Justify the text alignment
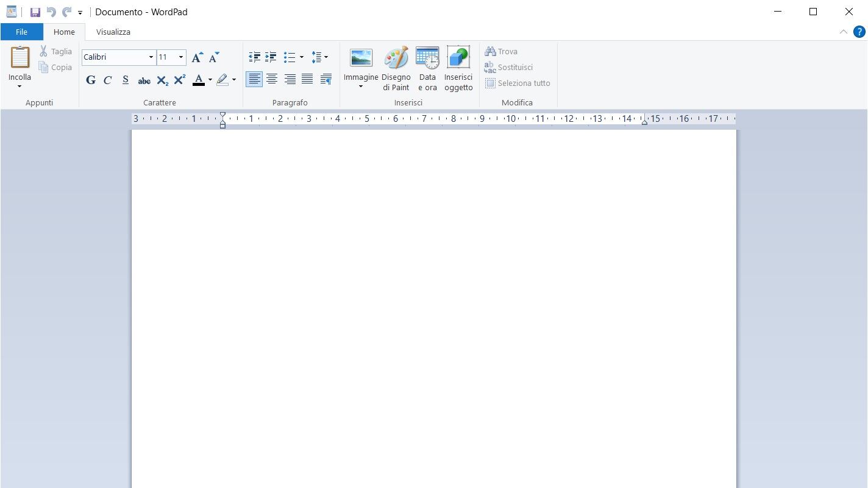Viewport: 868px width, 488px height. click(x=308, y=79)
